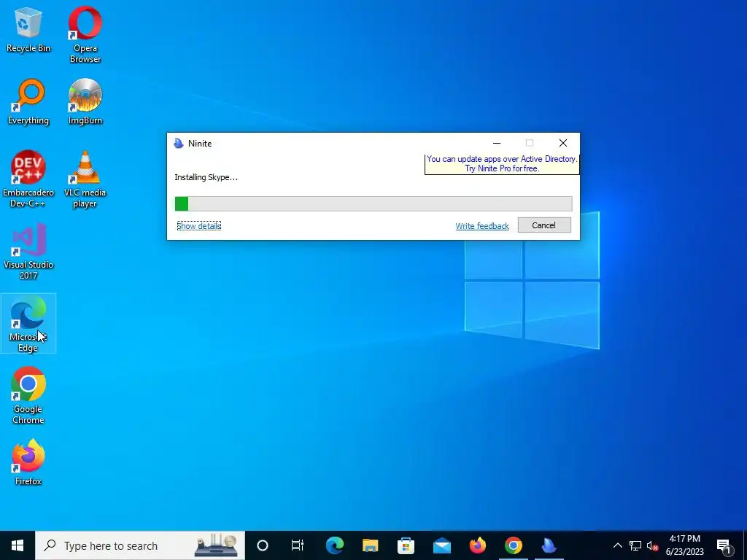Viewport: 747px width, 560px height.
Task: Open the Mail app from taskbar
Action: (441, 545)
